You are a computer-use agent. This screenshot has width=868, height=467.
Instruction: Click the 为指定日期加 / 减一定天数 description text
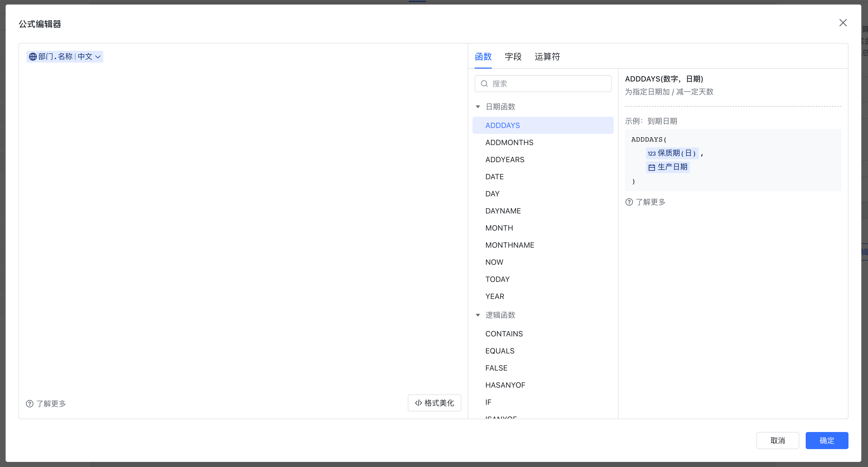(x=669, y=92)
